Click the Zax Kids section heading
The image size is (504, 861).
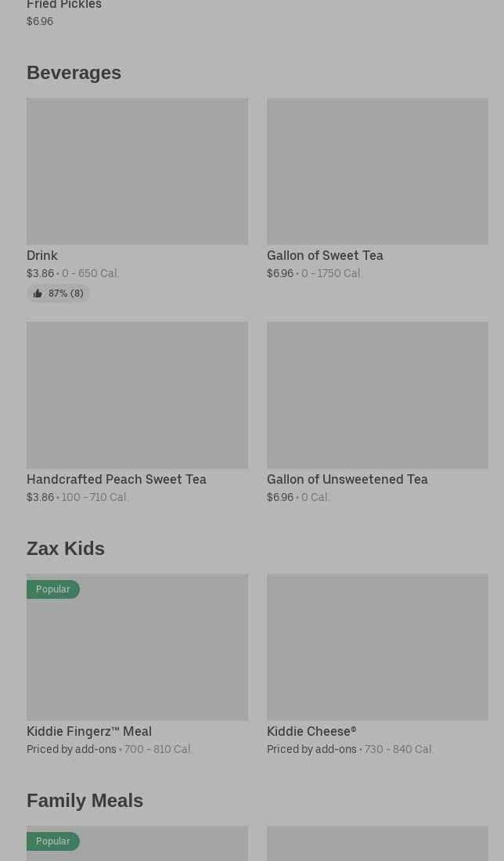66,548
